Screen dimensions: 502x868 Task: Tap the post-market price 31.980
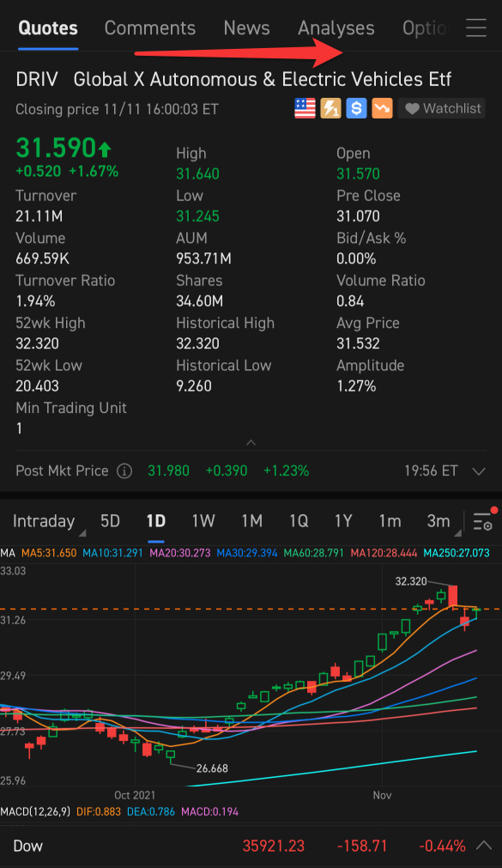coord(168,471)
